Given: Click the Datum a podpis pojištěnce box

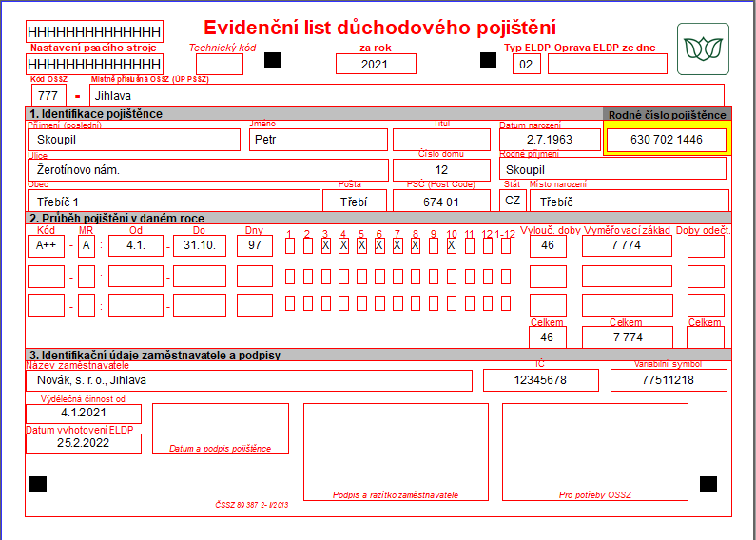Looking at the screenshot, I should pyautogui.click(x=221, y=429).
